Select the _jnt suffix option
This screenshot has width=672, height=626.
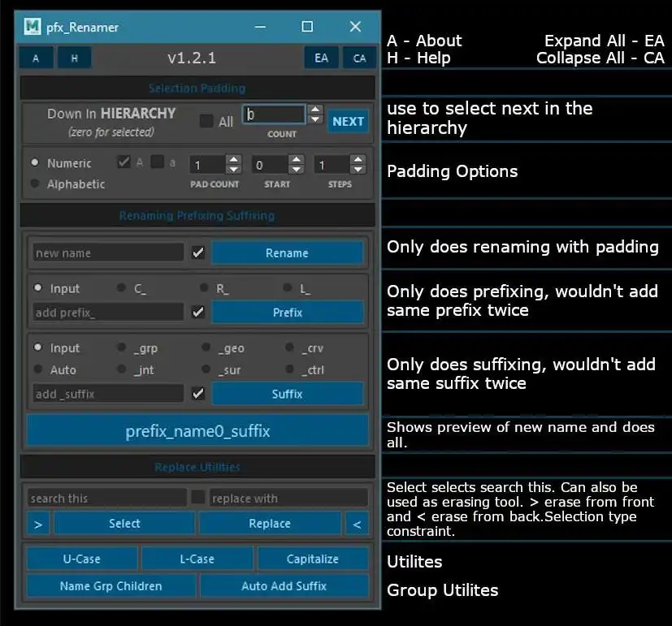point(122,369)
